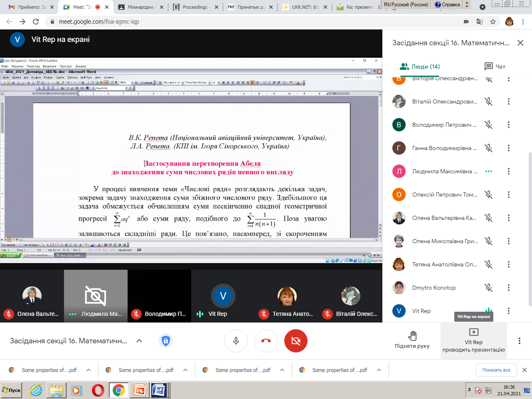Expand meeting details chevron next to title

[139, 341]
